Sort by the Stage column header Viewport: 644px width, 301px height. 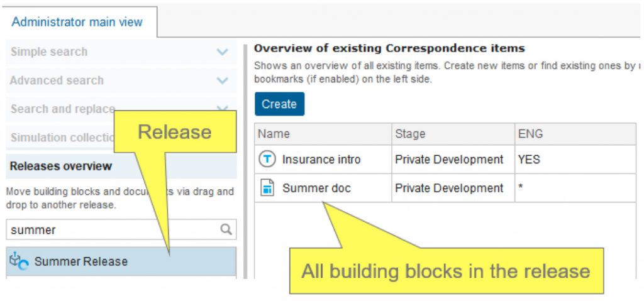[x=453, y=134]
